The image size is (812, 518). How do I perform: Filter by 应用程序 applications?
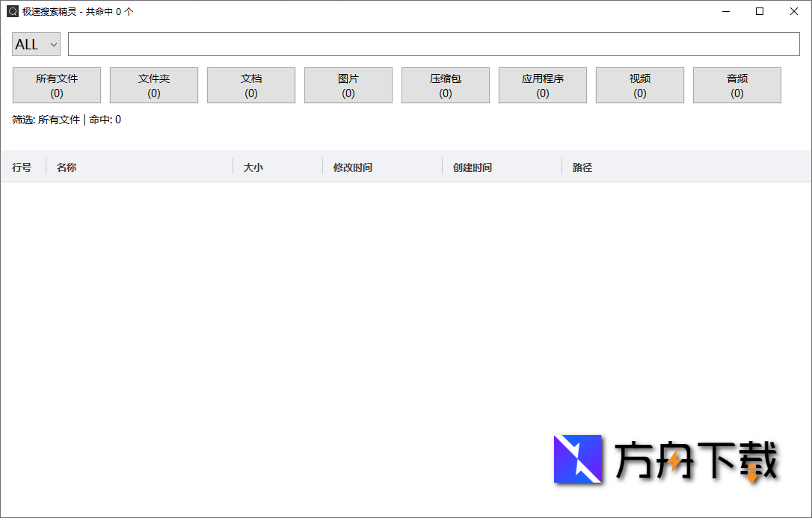coord(542,84)
